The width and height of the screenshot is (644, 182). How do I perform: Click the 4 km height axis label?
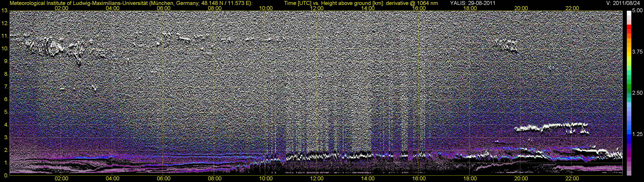tap(6, 125)
